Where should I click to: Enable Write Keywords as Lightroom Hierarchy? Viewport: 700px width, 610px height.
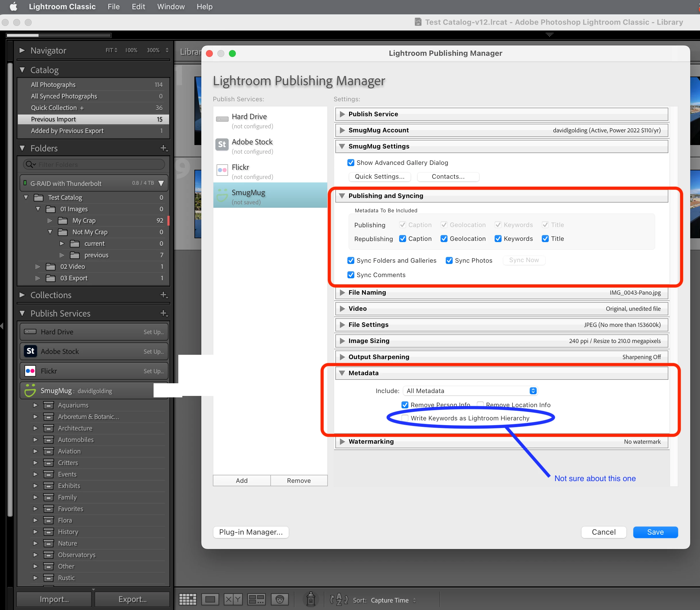[405, 418]
